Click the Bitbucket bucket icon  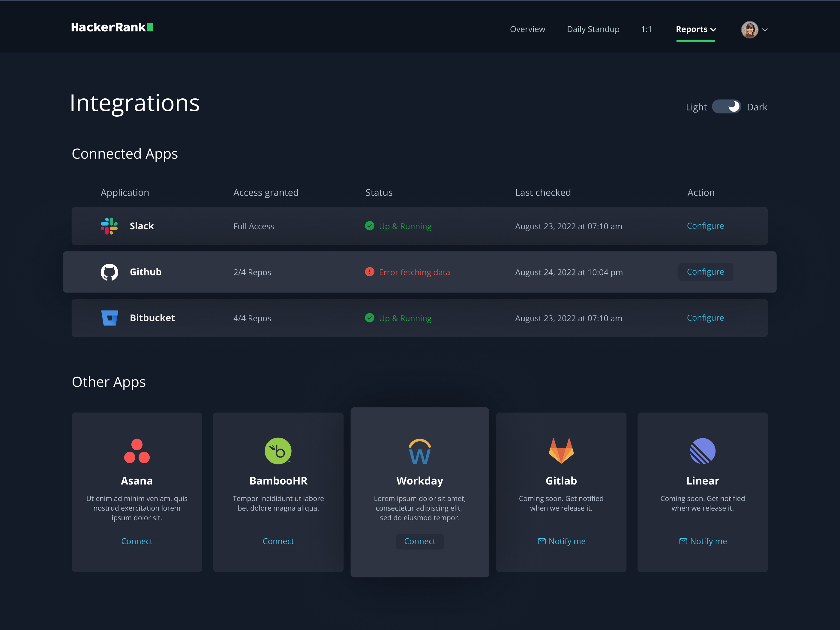pos(109,318)
